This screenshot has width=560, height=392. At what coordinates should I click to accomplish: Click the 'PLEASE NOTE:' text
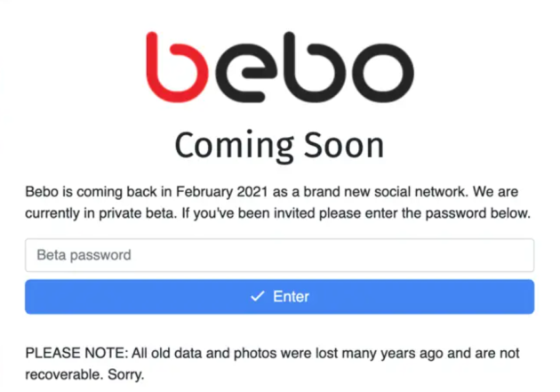(x=76, y=353)
